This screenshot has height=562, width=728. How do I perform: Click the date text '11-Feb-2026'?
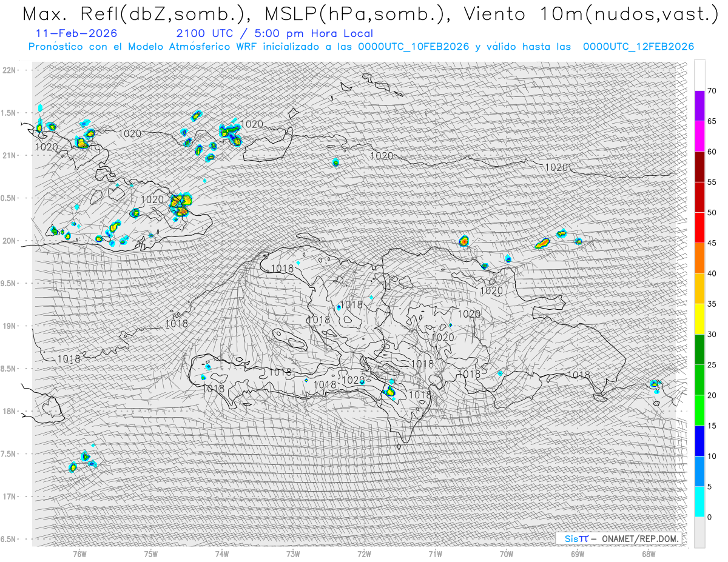(x=76, y=33)
